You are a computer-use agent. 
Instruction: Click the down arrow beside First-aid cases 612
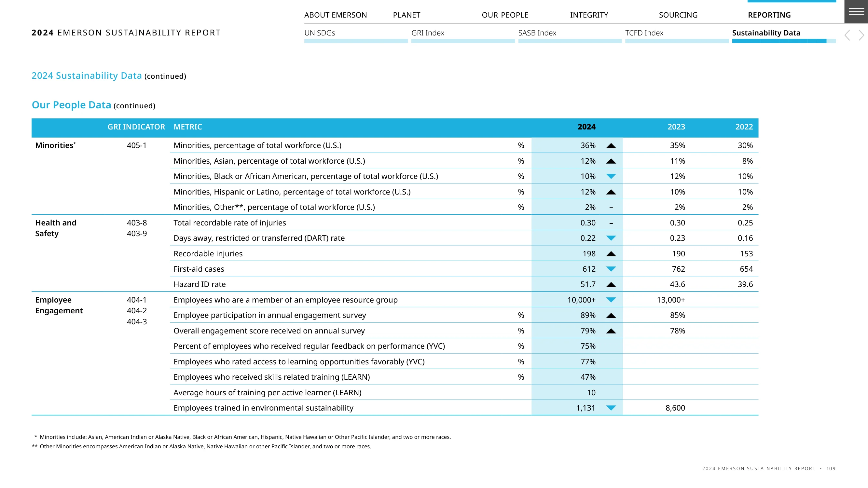click(611, 269)
